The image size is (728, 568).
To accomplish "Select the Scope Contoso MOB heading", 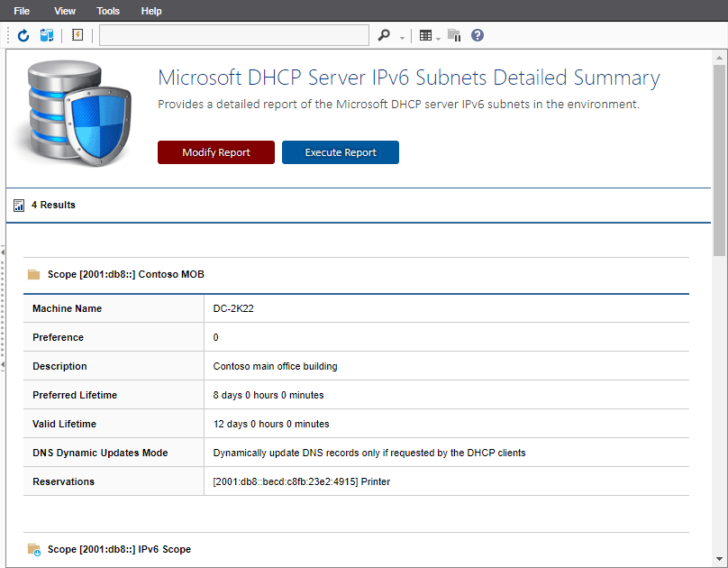I will (x=126, y=274).
